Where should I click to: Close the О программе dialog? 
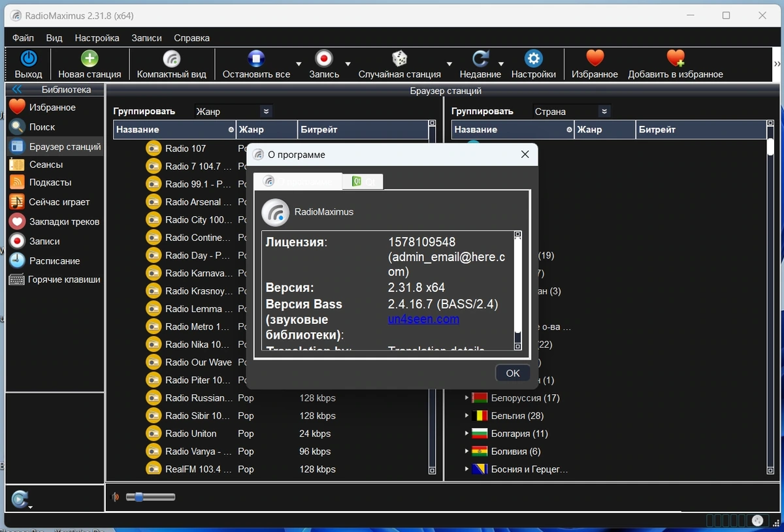tap(525, 155)
